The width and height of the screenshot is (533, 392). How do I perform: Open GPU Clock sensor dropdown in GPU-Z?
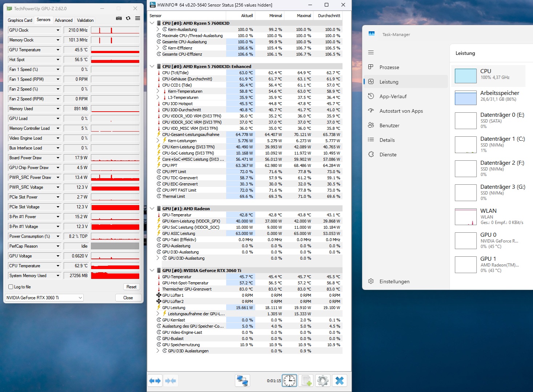(58, 30)
